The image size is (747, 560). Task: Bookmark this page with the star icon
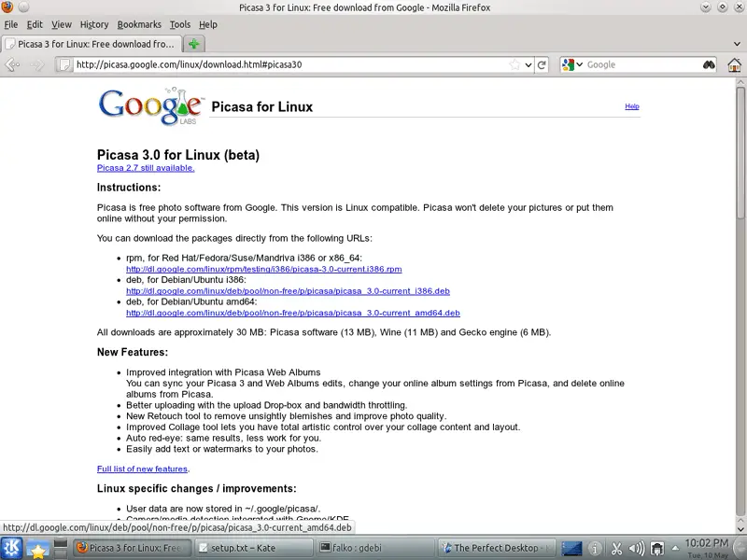[514, 64]
